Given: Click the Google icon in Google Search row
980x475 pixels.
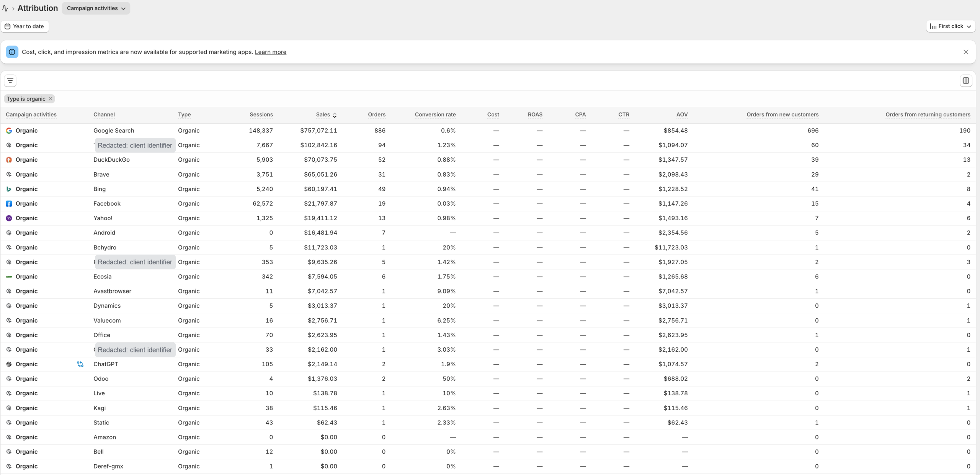Looking at the screenshot, I should 9,131.
